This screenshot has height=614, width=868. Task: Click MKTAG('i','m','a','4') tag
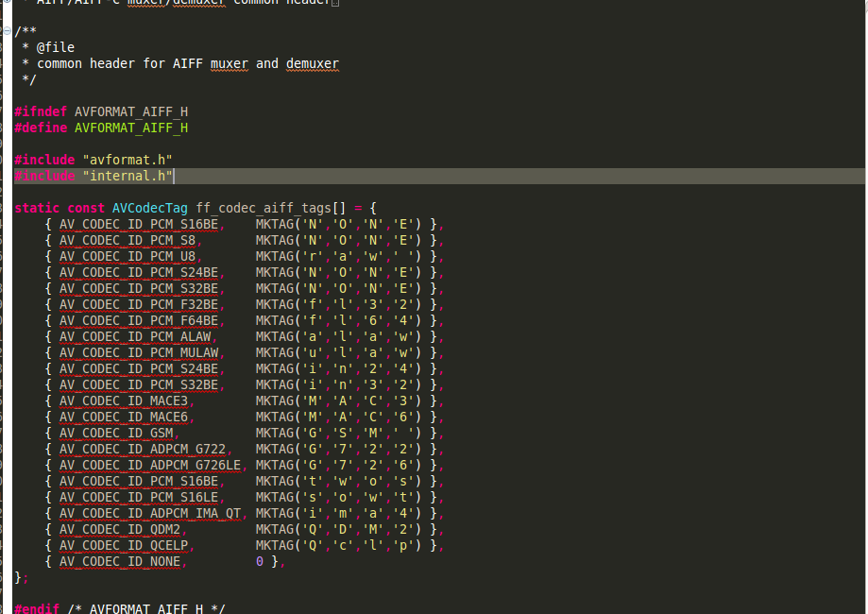(x=339, y=513)
